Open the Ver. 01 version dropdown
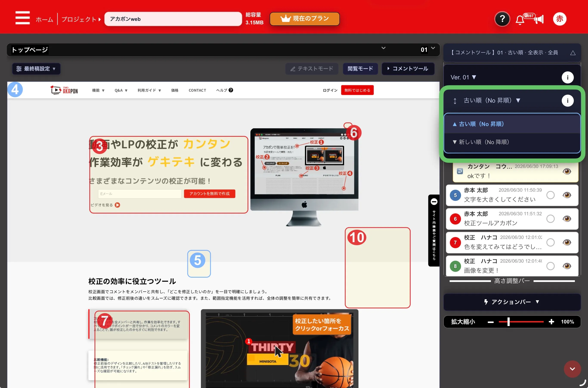 coord(463,77)
